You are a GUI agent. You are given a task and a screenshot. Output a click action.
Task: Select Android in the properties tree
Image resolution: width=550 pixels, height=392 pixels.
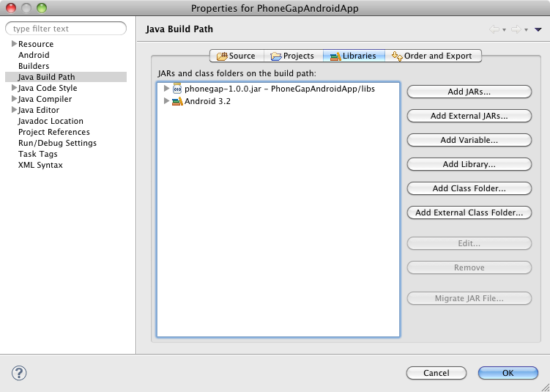pyautogui.click(x=34, y=55)
